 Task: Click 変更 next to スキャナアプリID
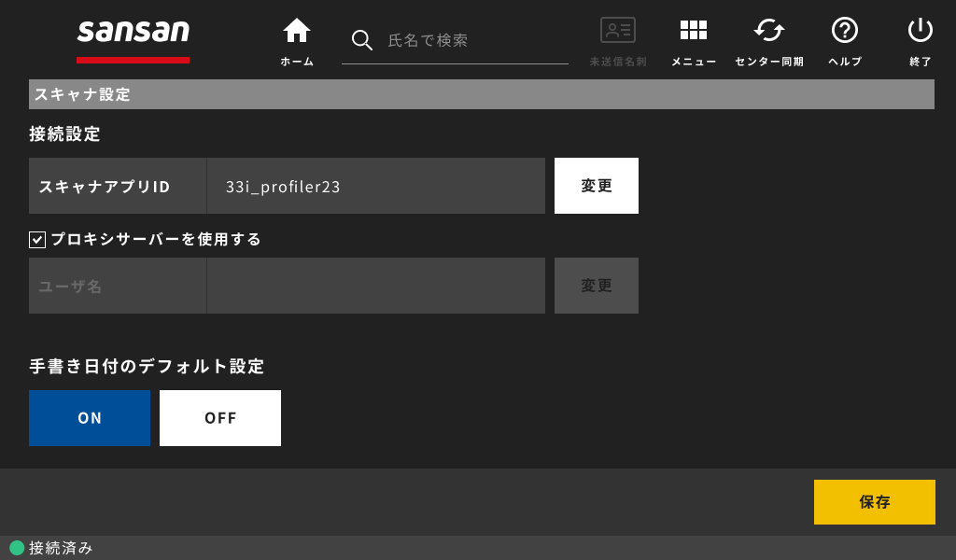click(x=597, y=186)
